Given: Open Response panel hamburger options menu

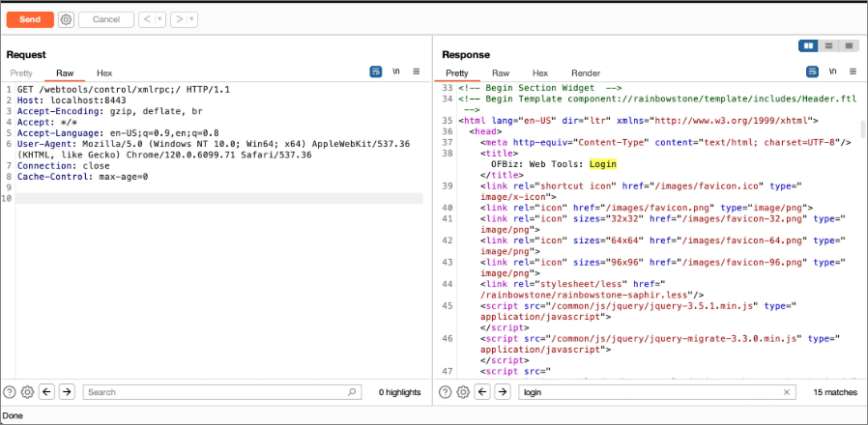Looking at the screenshot, I should (x=852, y=71).
